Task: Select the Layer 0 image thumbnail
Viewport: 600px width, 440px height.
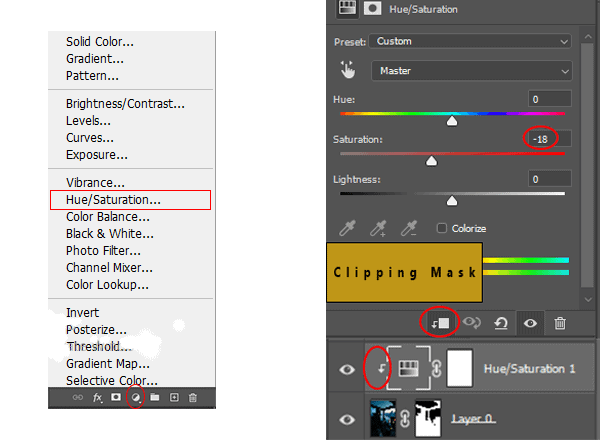Action: point(383,418)
